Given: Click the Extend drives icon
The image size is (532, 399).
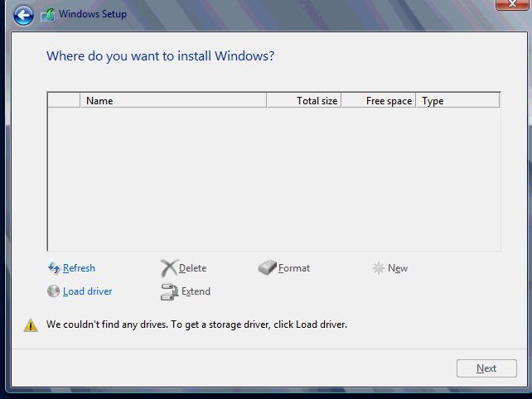Looking at the screenshot, I should [169, 292].
